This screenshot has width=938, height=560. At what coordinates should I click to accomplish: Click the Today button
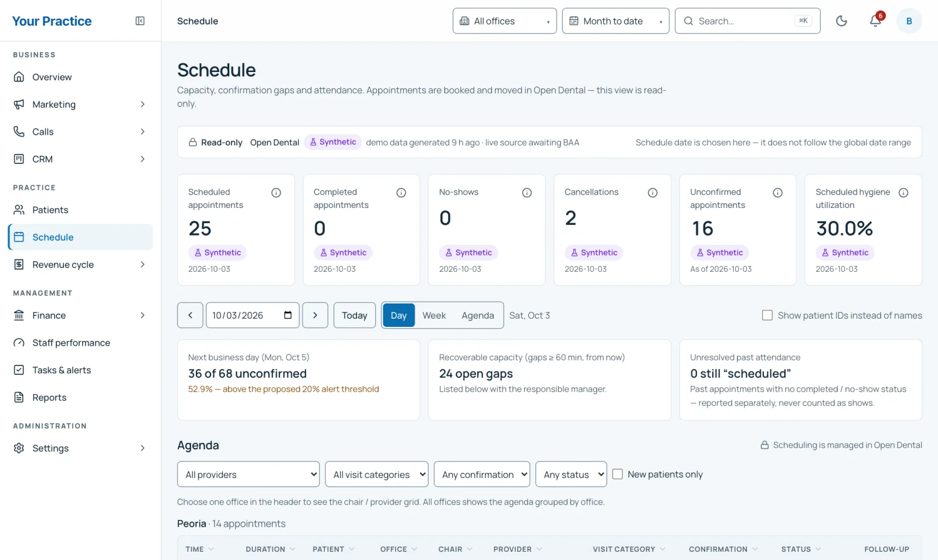pyautogui.click(x=354, y=315)
